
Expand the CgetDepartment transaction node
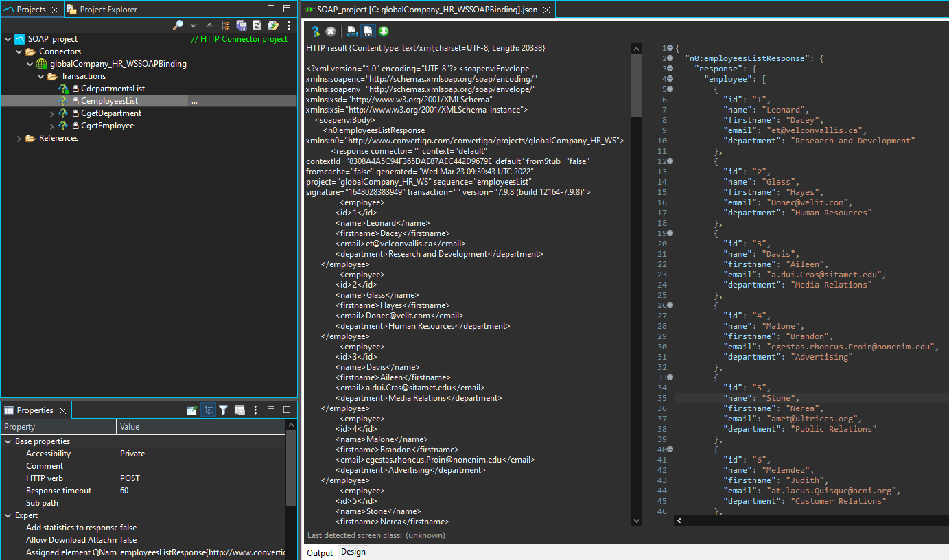pos(51,113)
